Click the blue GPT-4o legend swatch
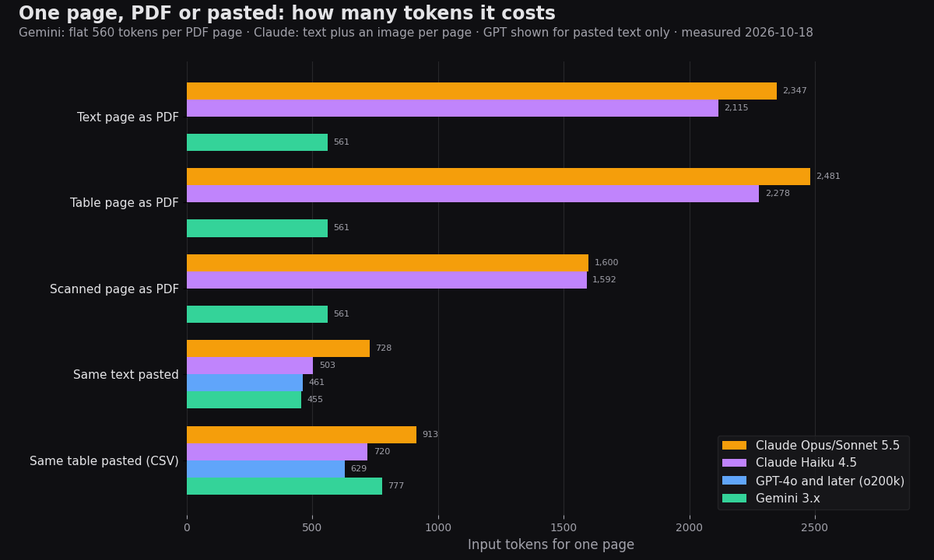 (x=734, y=481)
